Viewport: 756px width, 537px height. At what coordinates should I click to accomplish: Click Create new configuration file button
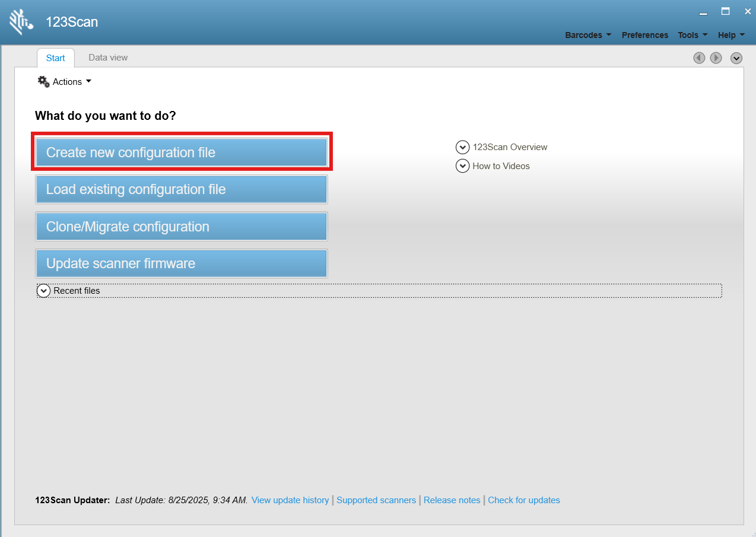(182, 152)
